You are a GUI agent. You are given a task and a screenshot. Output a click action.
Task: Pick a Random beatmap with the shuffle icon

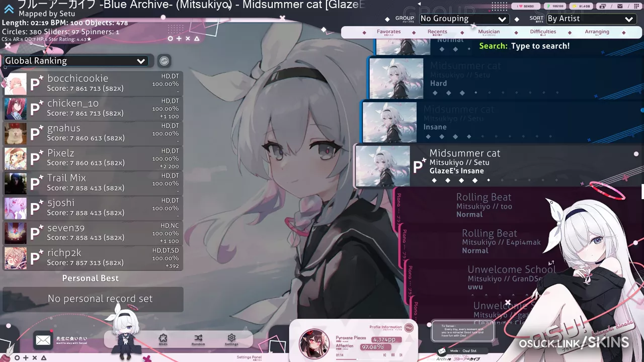[x=198, y=339]
